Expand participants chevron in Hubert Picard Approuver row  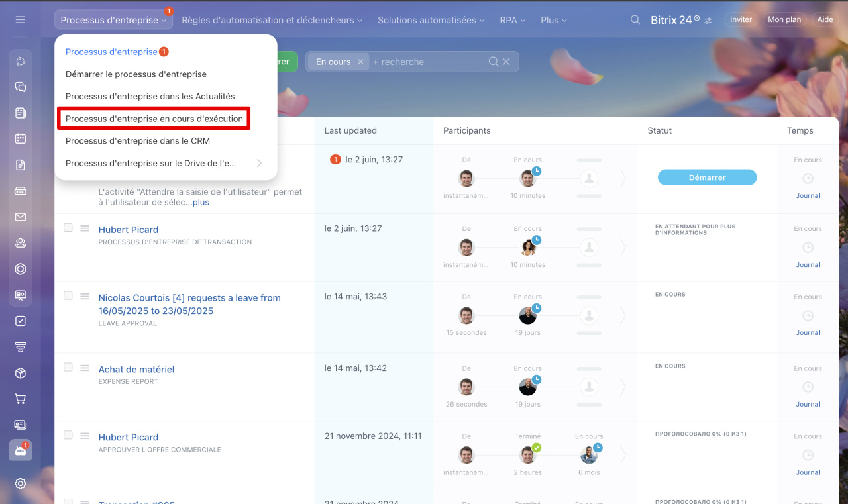pyautogui.click(x=623, y=455)
